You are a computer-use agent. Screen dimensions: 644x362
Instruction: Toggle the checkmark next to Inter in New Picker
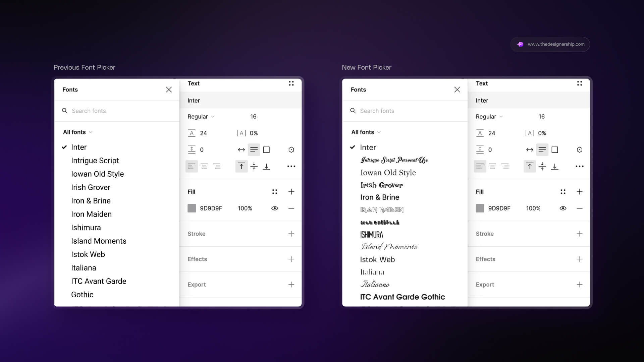click(353, 147)
